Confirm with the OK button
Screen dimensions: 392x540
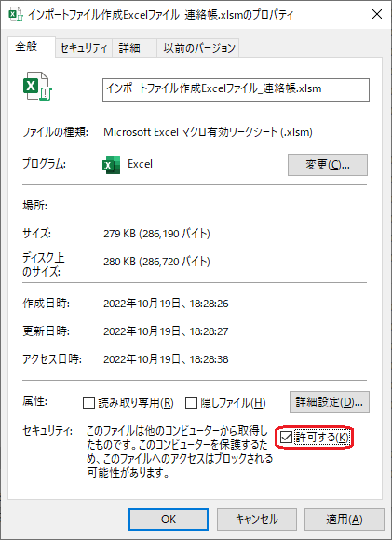tap(169, 520)
